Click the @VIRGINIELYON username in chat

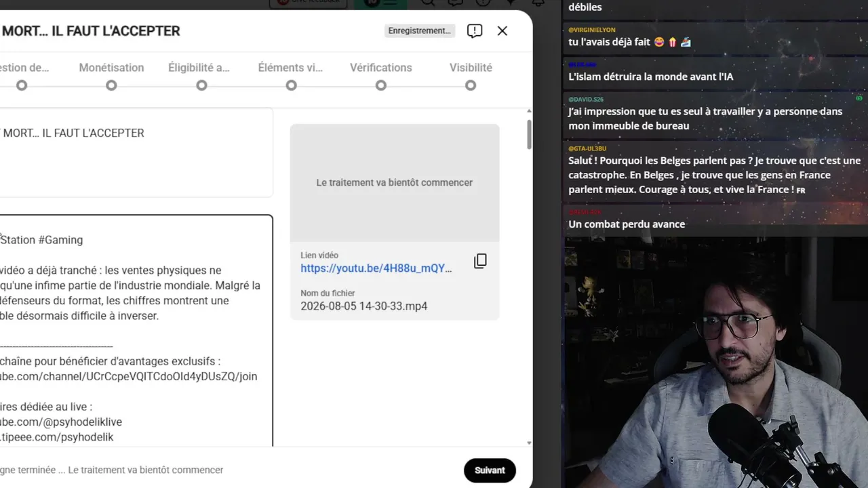(592, 30)
